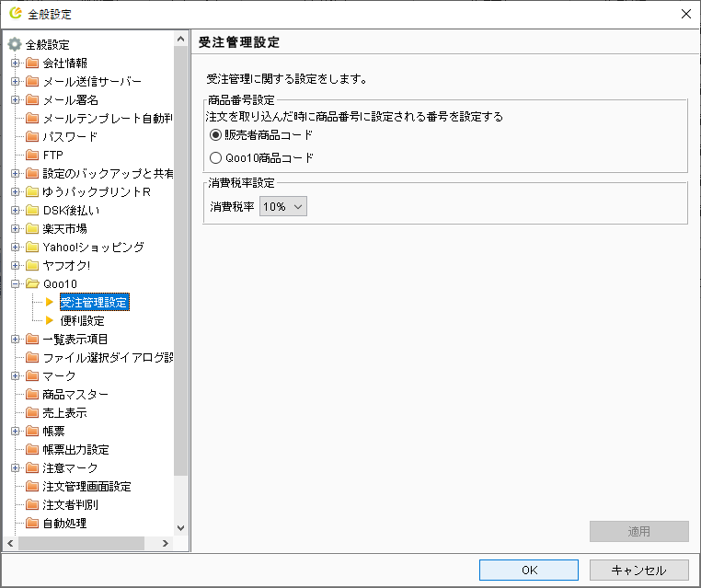Select メールテンプレート自動判 tree item

pyautogui.click(x=108, y=118)
